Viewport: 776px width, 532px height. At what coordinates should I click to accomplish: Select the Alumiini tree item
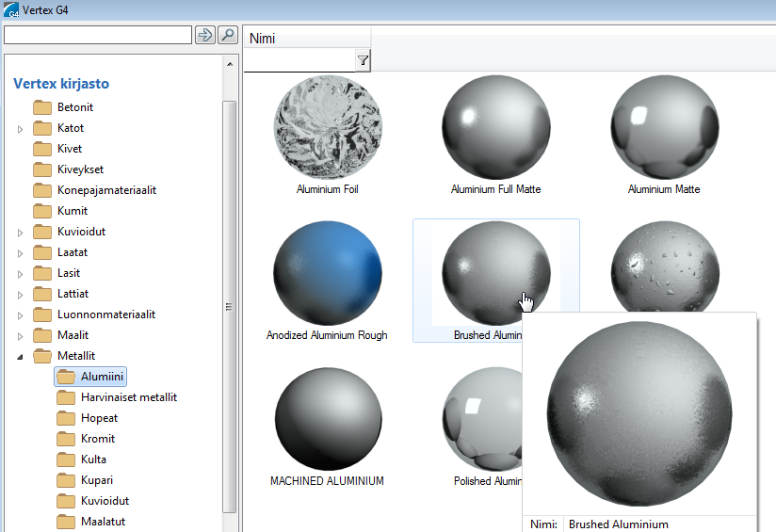102,377
